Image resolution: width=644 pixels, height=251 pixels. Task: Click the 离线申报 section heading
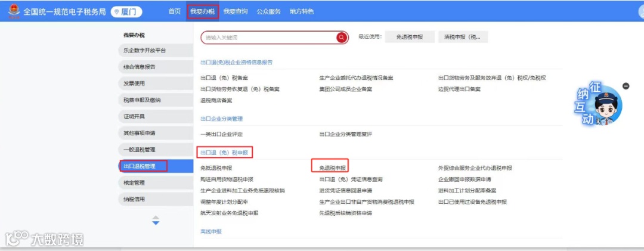pyautogui.click(x=210, y=232)
